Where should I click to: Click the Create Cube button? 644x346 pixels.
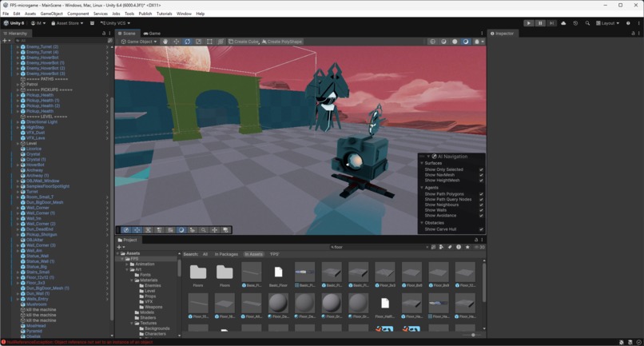coord(244,42)
